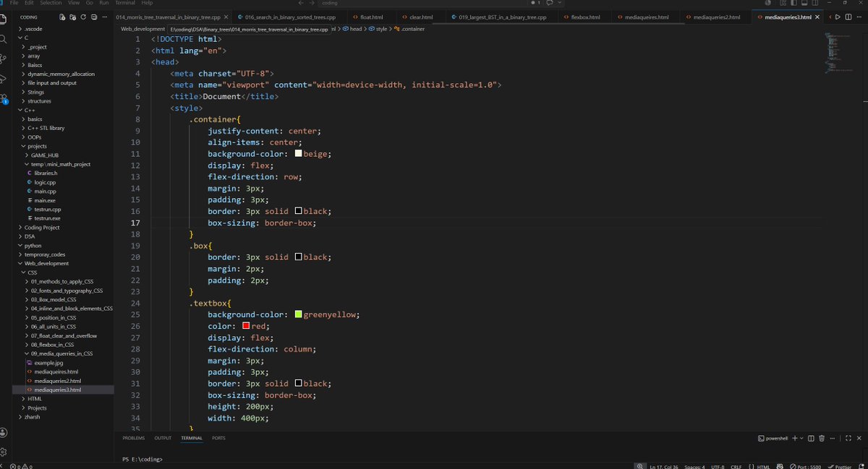Open example.jpg in explorer
The image size is (868, 469).
click(x=48, y=363)
